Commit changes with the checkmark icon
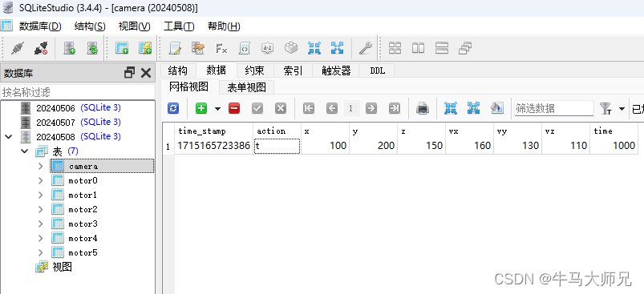This screenshot has height=294, width=644. tap(257, 108)
